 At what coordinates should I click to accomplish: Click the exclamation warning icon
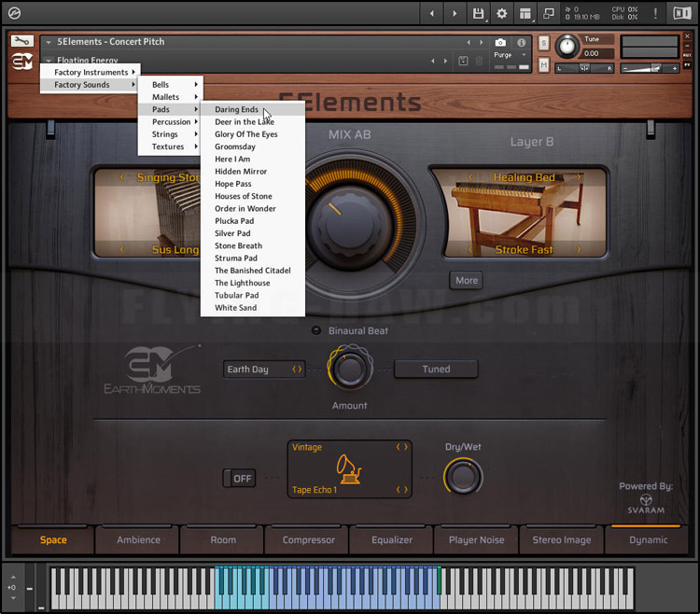point(655,13)
